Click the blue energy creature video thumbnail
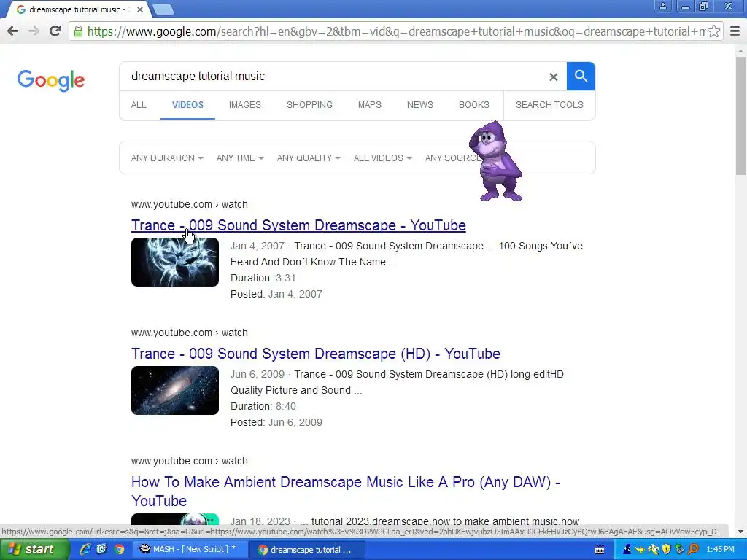Image resolution: width=747 pixels, height=560 pixels. tap(175, 262)
